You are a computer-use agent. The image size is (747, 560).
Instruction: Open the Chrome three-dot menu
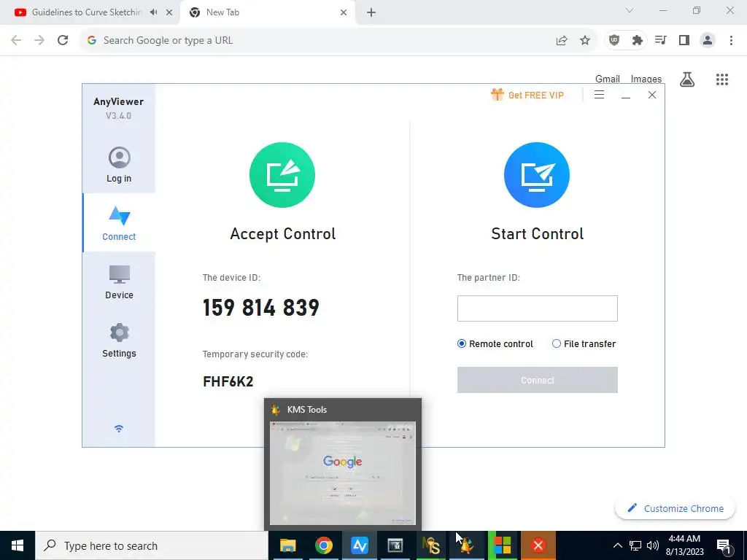(x=731, y=41)
